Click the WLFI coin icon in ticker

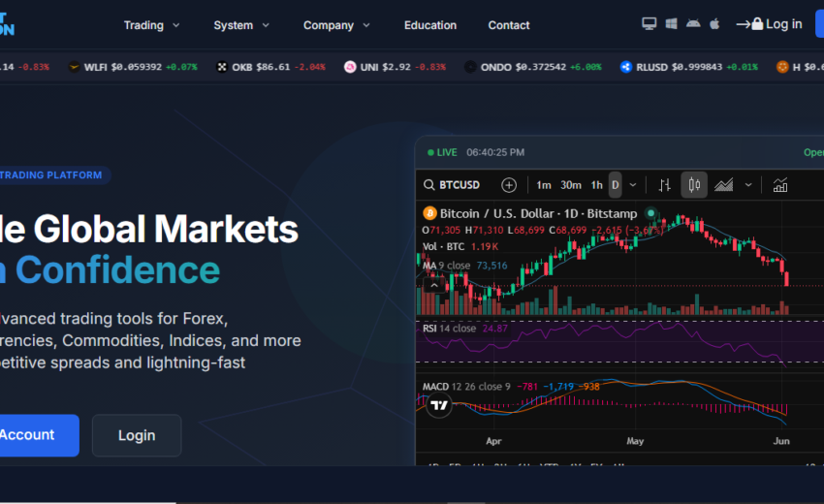click(74, 67)
